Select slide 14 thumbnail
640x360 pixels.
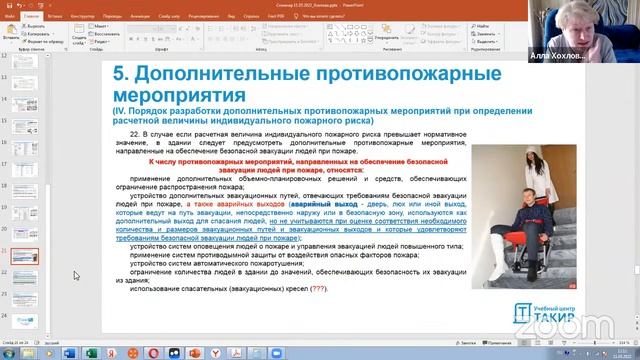click(x=25, y=105)
